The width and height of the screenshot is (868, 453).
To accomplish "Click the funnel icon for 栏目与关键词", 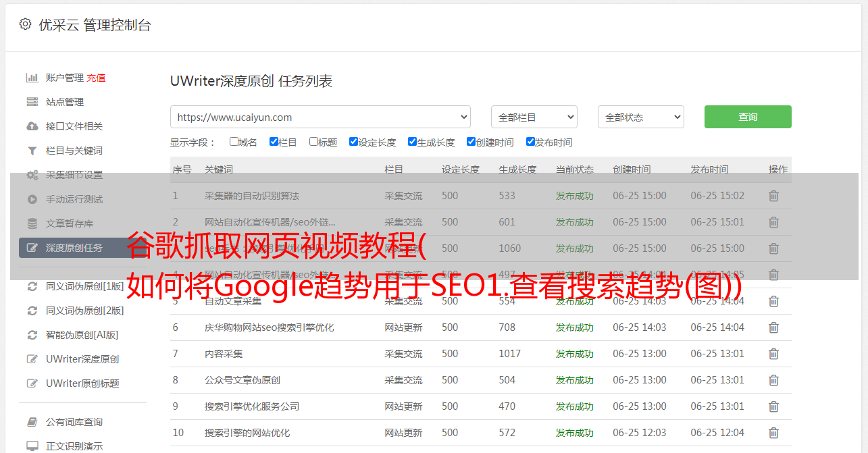I will 32,151.
